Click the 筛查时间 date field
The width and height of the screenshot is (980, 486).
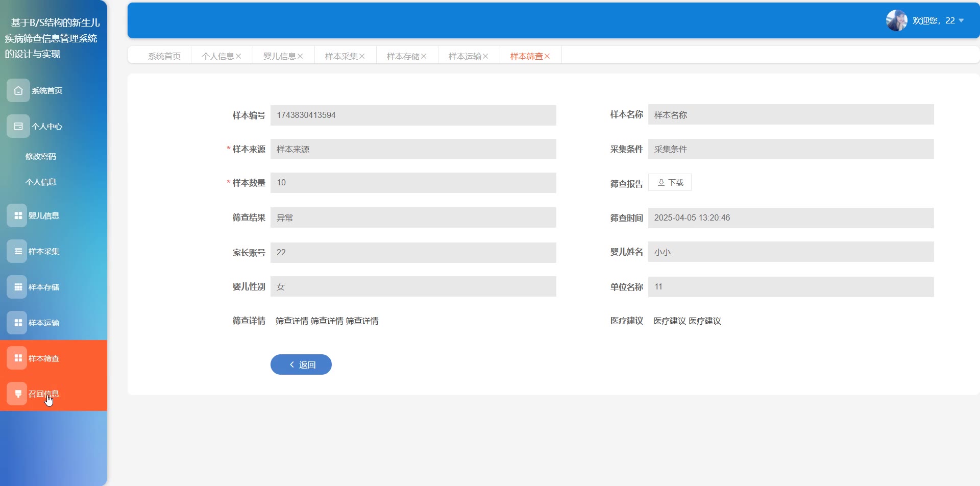[x=791, y=217]
